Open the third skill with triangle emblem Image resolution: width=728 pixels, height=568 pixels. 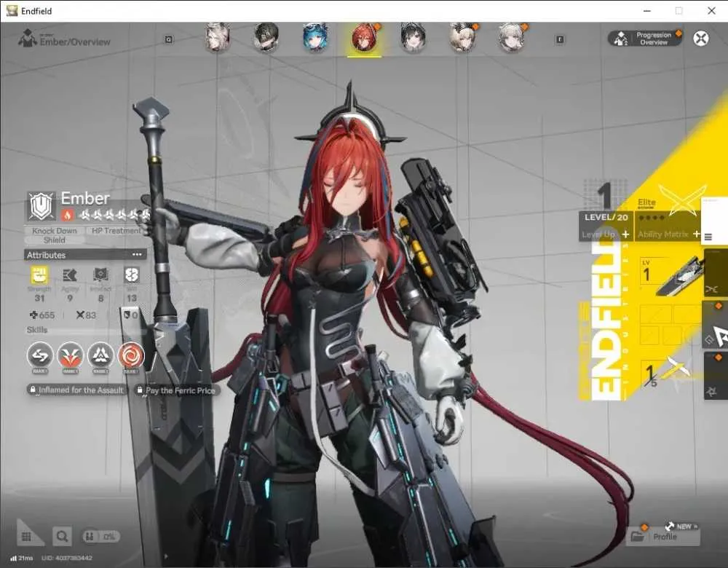(100, 356)
